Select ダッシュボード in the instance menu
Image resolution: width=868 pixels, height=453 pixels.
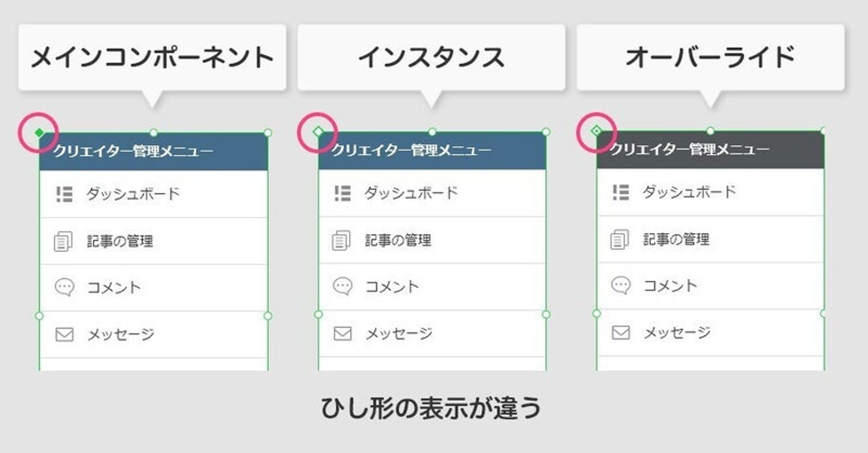click(410, 193)
